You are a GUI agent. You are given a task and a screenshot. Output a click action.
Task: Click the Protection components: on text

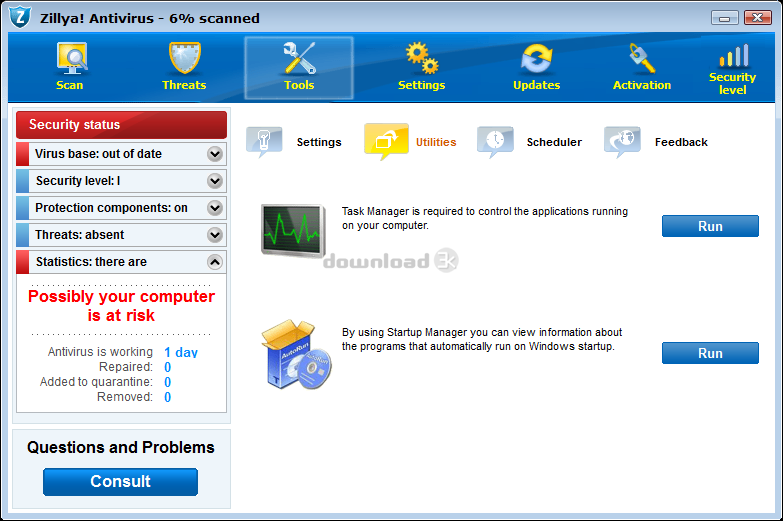[111, 208]
